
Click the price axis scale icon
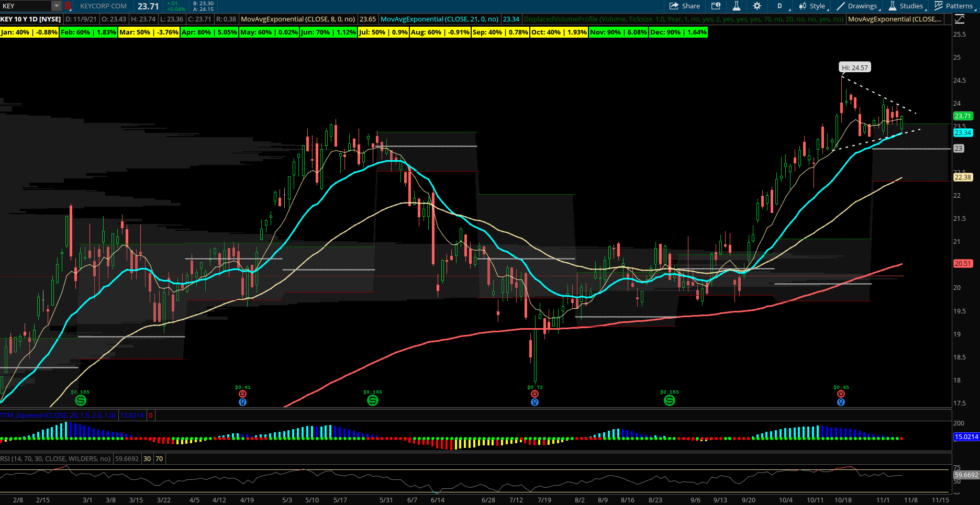(x=960, y=19)
